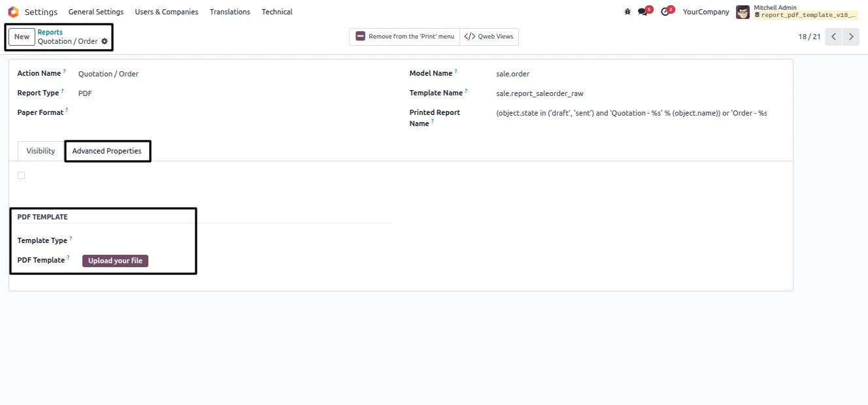The height and width of the screenshot is (405, 868).
Task: Click the Action Name help question mark
Action: coord(65,71)
